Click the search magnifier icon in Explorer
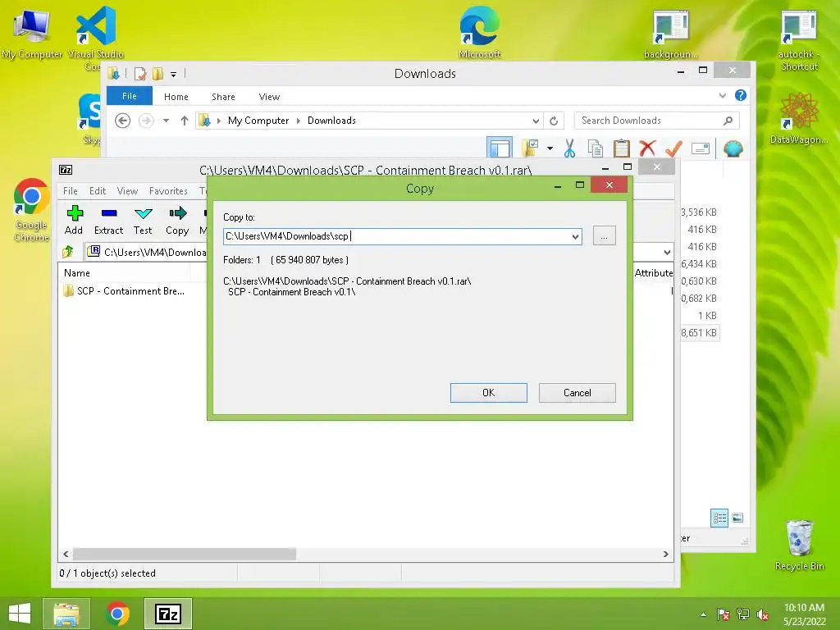Viewport: 840px width, 630px height. [x=728, y=121]
